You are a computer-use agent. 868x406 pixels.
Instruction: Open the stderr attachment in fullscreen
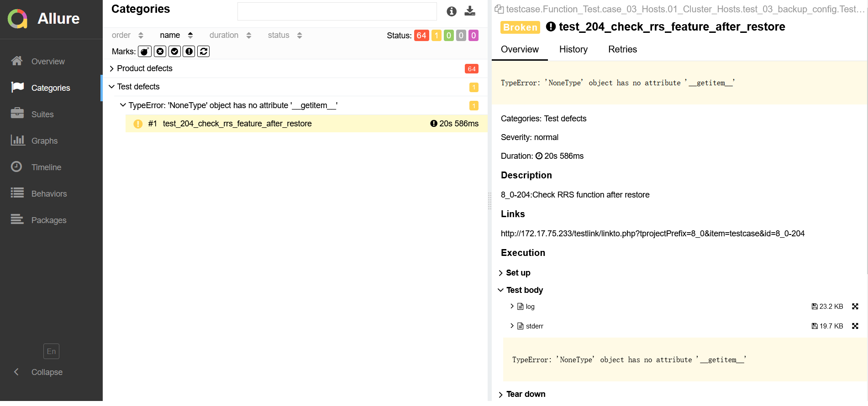pos(855,326)
